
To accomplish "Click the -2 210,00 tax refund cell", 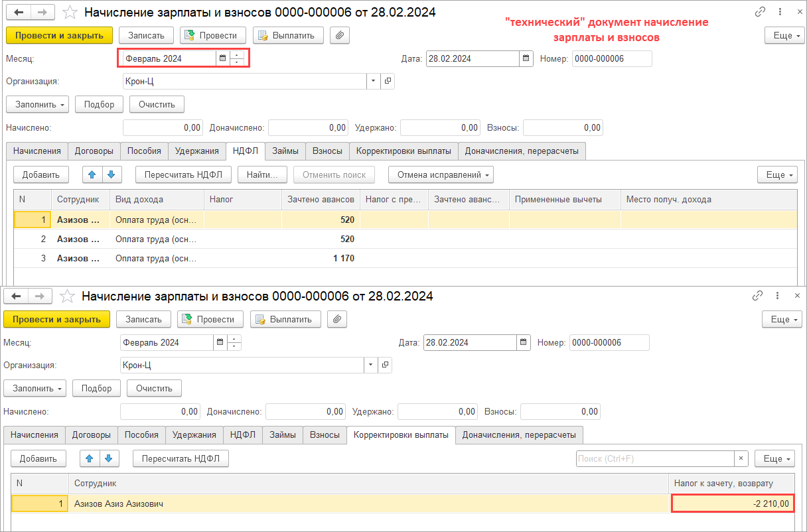I will pos(733,503).
